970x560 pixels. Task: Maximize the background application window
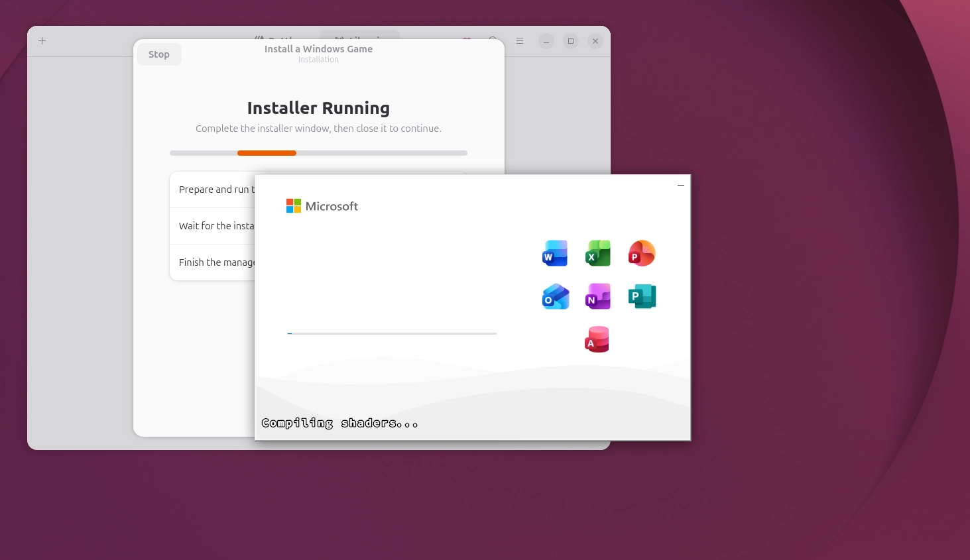point(571,41)
